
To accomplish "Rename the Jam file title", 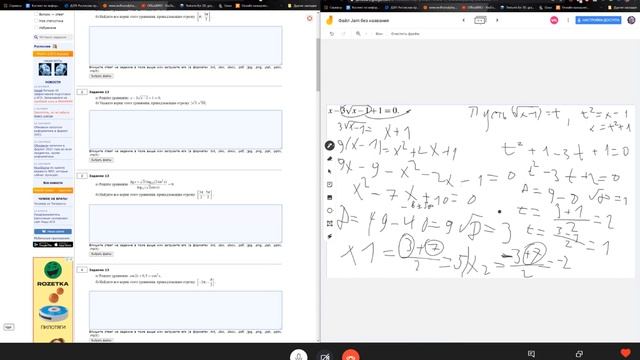I will [363, 20].
